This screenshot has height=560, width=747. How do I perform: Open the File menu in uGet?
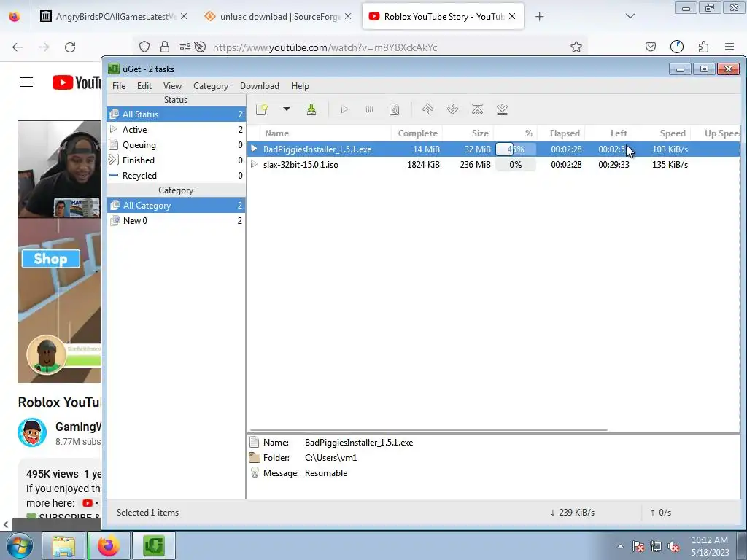point(119,86)
